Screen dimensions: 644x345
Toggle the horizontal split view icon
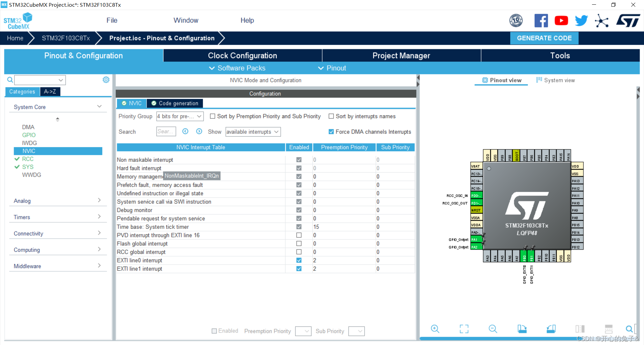pos(609,329)
